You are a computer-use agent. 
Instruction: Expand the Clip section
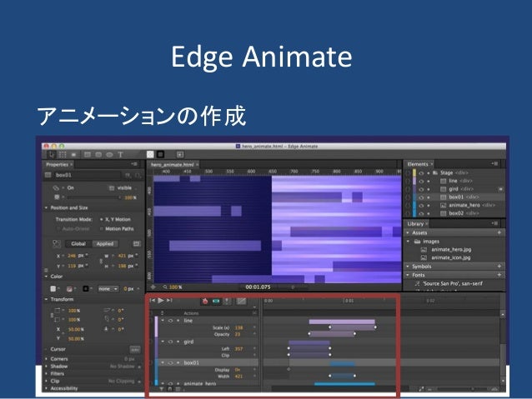pyautogui.click(x=47, y=382)
